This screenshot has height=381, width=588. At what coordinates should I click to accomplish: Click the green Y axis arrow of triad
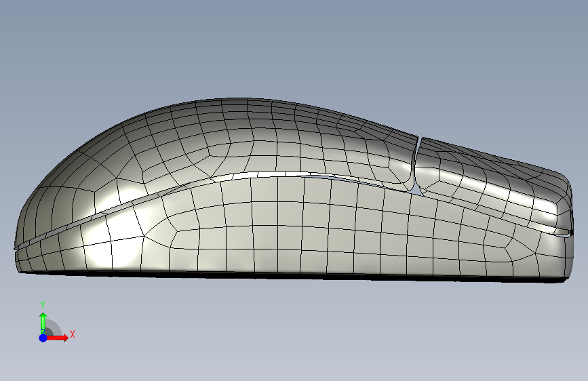[43, 323]
